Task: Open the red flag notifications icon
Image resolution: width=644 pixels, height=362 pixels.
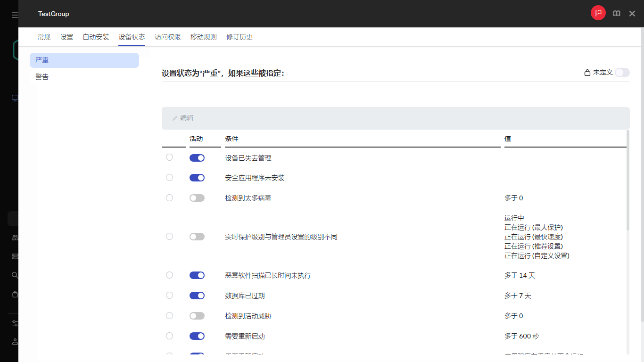Action: pyautogui.click(x=598, y=13)
